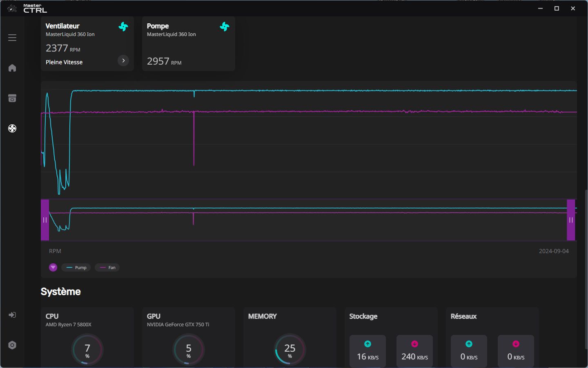Click the range selector mini chart

click(x=308, y=220)
